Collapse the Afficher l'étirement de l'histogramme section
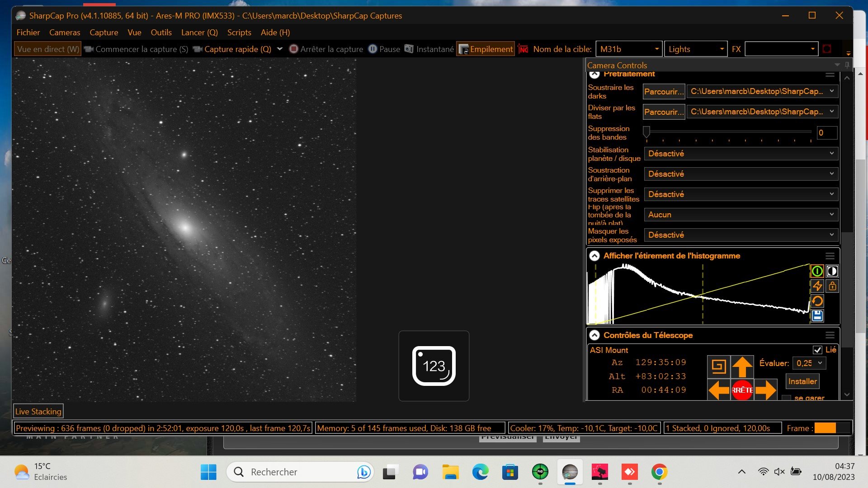Image resolution: width=868 pixels, height=488 pixels. [x=594, y=256]
